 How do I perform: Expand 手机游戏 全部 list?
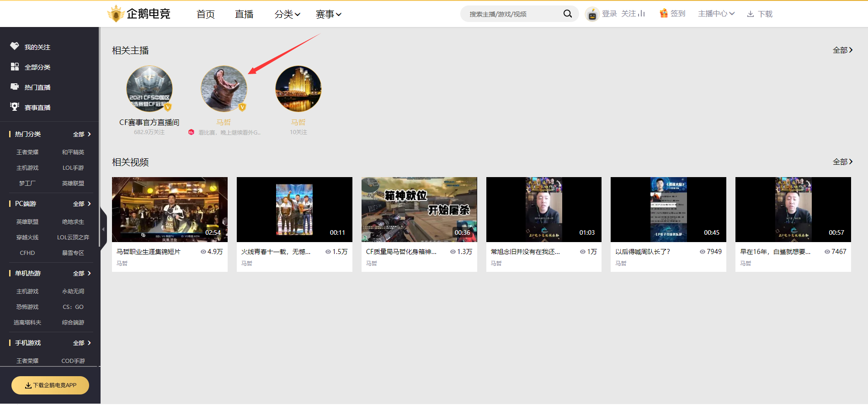click(x=82, y=343)
